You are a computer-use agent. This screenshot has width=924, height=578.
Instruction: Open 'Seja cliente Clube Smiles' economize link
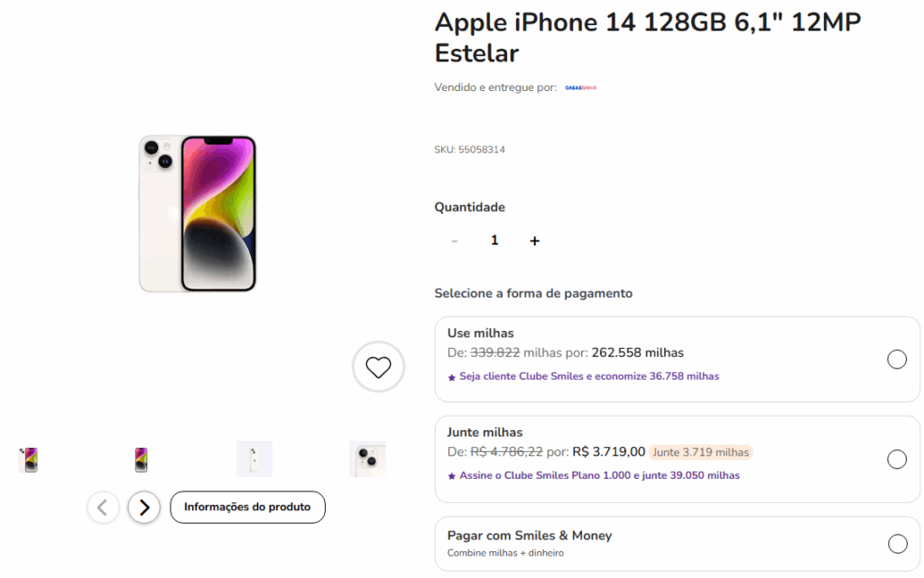pos(589,376)
